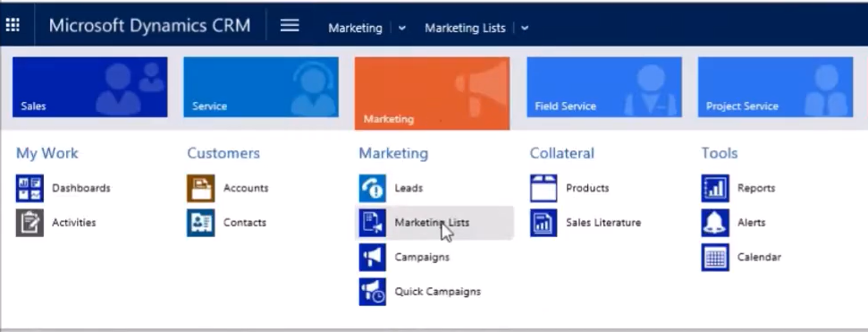Viewport: 868px width, 332px height.
Task: Open the Quick Campaigns icon
Action: pos(373,292)
